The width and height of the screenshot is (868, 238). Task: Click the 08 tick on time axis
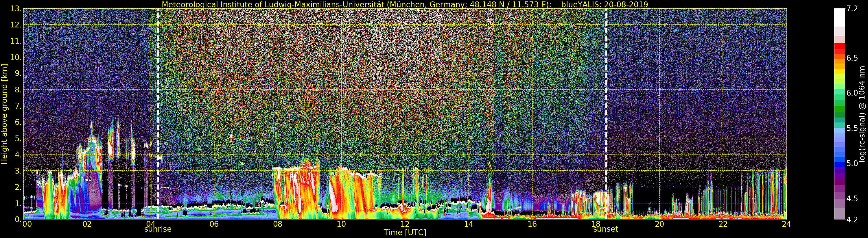coord(278,224)
